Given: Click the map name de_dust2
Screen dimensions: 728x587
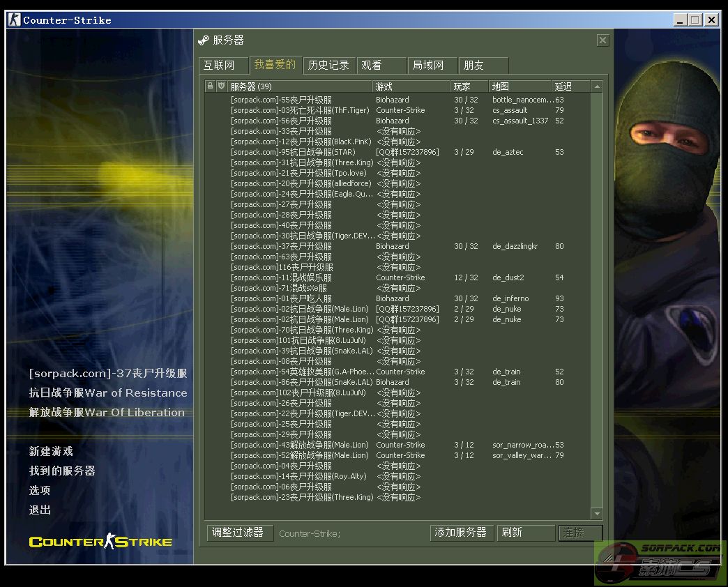Looking at the screenshot, I should click(x=508, y=277).
